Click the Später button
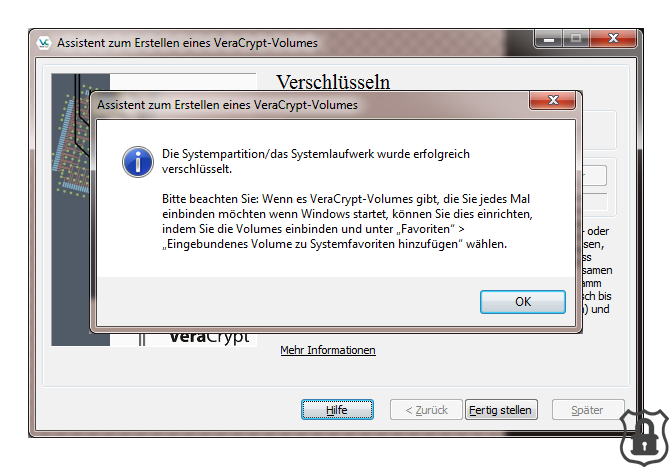671x471 pixels. coord(588,410)
